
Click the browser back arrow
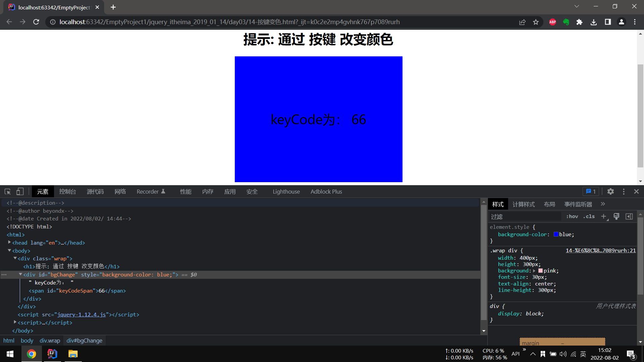pyautogui.click(x=9, y=22)
